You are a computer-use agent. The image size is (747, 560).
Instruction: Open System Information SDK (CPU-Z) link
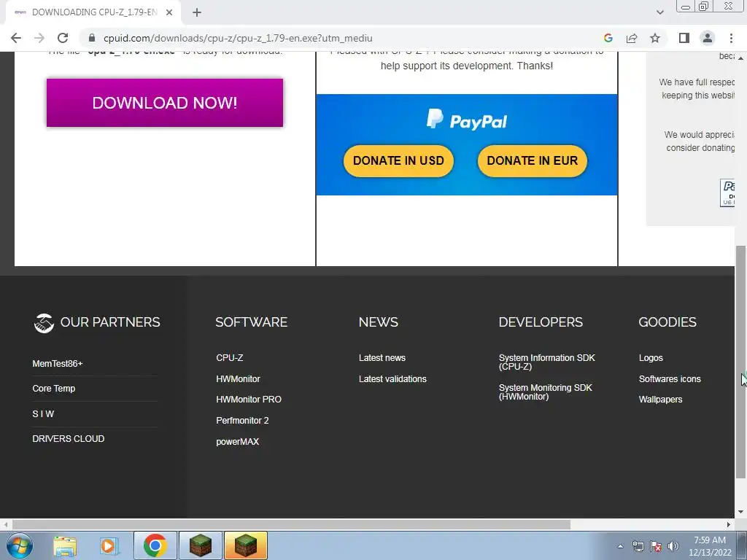[x=547, y=362]
